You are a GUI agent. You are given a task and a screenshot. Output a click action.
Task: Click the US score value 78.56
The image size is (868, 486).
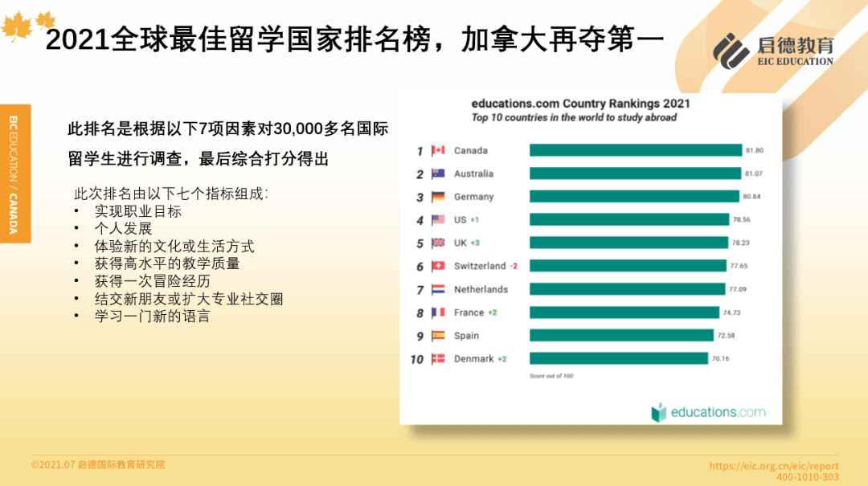coord(742,220)
